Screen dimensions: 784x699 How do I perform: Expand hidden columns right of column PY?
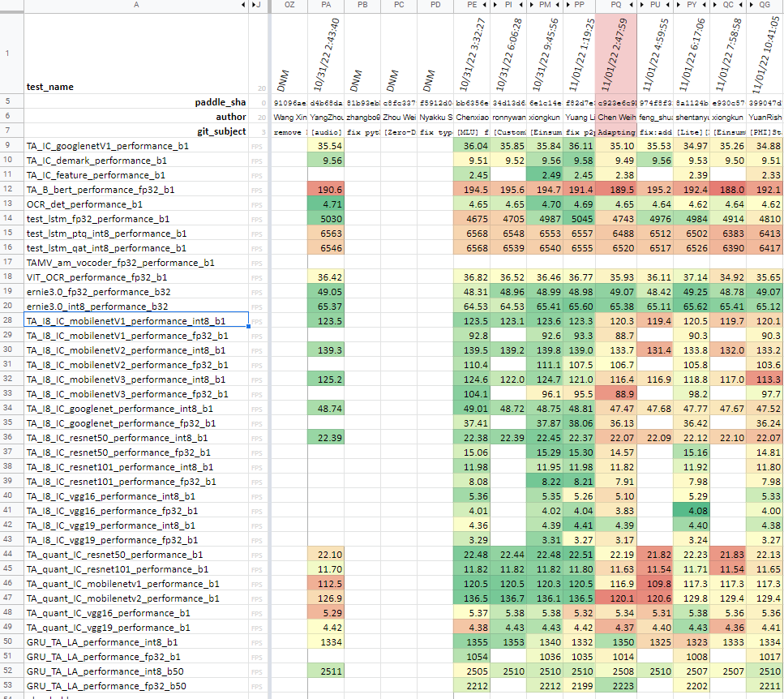704,5
